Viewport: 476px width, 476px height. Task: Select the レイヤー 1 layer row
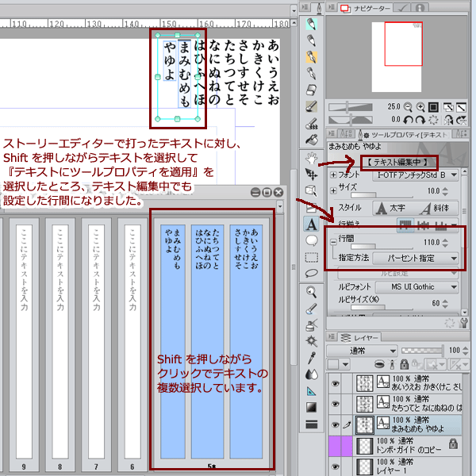click(x=409, y=466)
